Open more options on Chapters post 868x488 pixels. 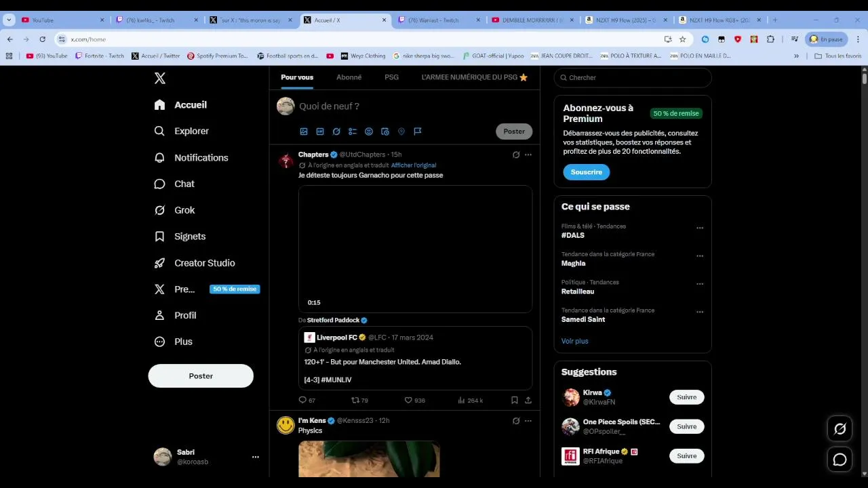pos(528,155)
